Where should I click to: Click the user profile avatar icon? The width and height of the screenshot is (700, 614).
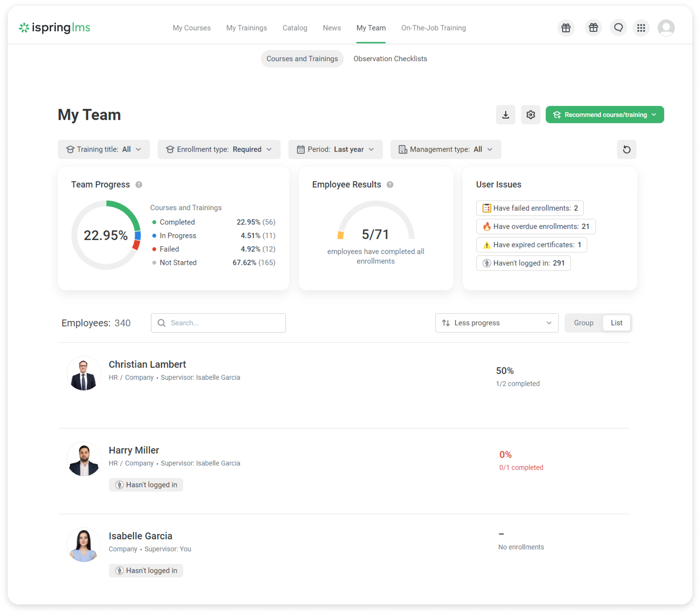666,28
